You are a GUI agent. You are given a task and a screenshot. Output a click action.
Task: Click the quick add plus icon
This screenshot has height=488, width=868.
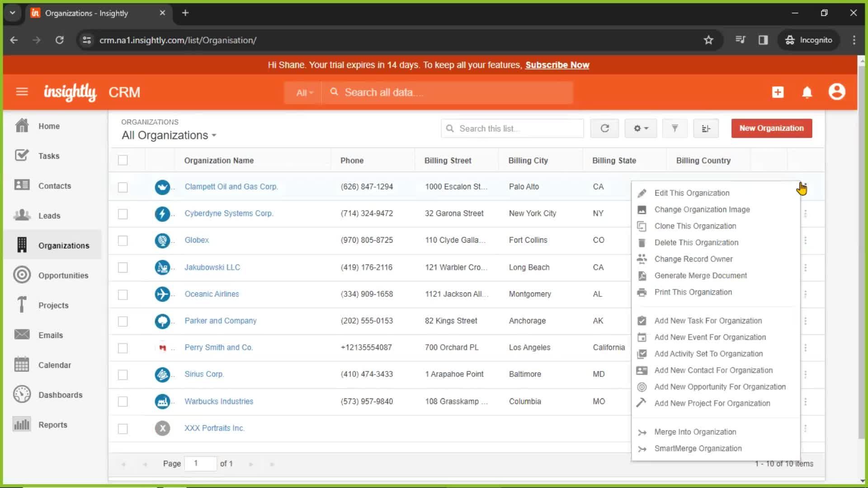tap(778, 92)
